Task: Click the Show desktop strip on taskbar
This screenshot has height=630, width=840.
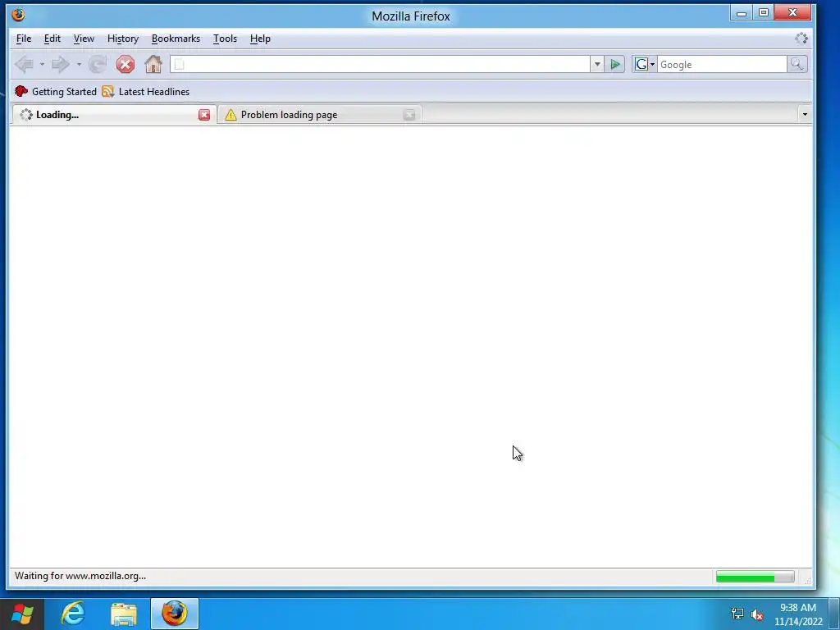Action: [x=834, y=614]
